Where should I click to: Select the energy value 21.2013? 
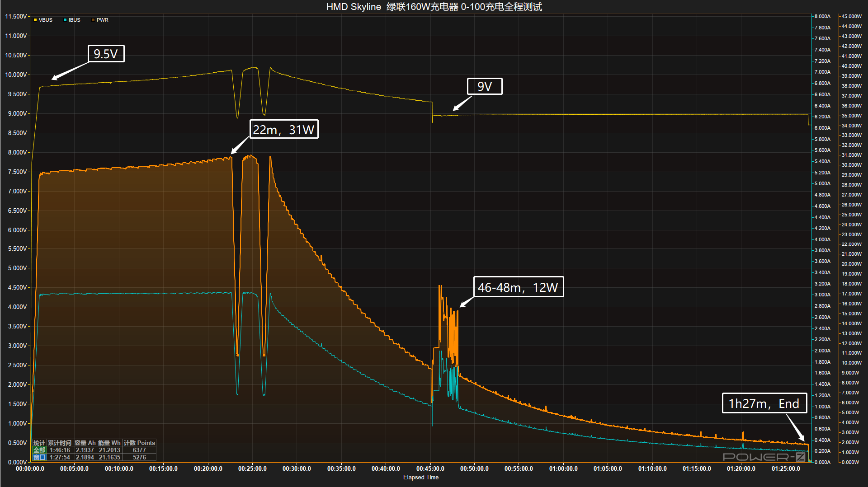coord(109,450)
